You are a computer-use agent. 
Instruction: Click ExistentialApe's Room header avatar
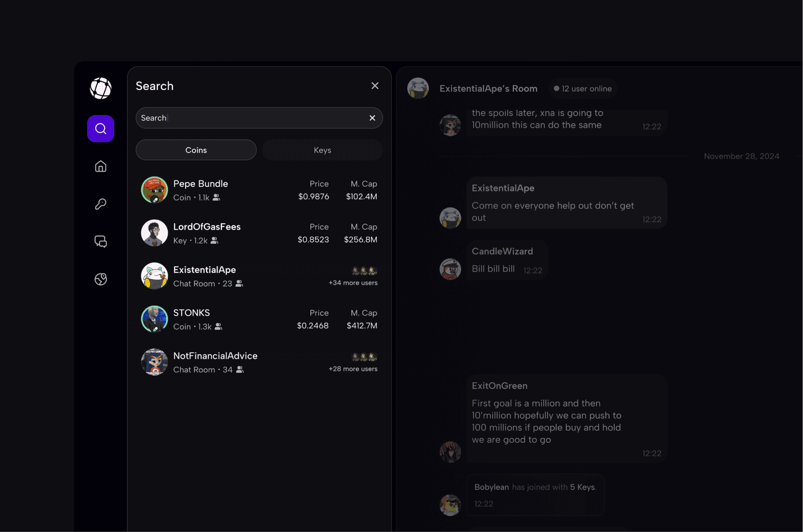point(418,88)
